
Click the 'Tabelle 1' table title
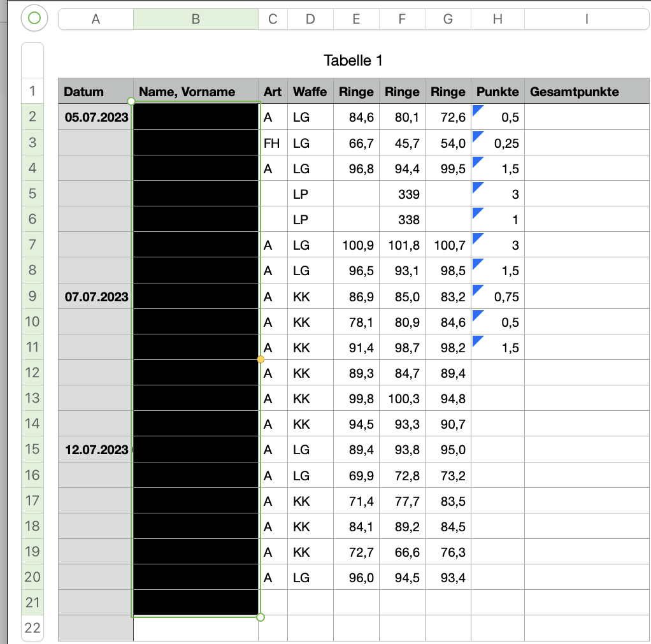(353, 61)
